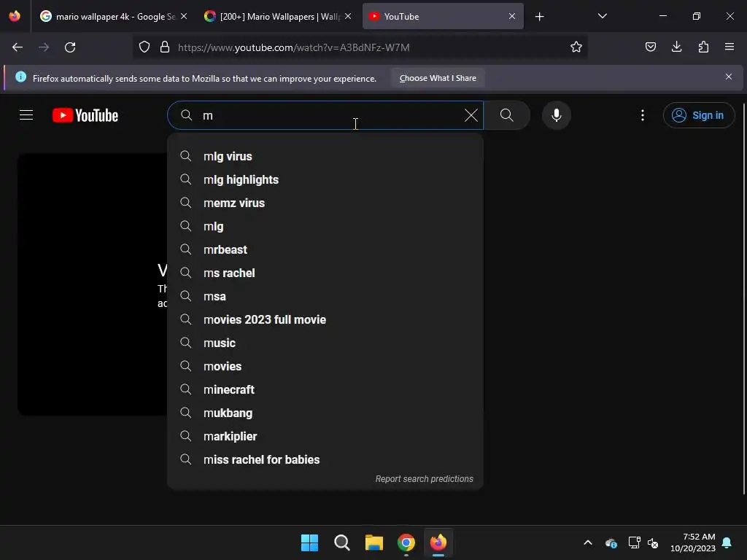Bookmark this page with the star
This screenshot has width=747, height=560.
pos(576,47)
